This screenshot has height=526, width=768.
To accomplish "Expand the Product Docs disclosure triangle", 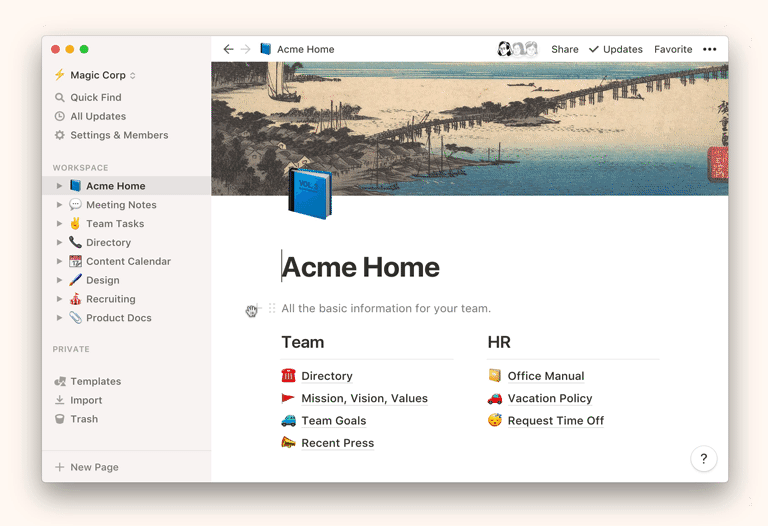I will coord(60,318).
